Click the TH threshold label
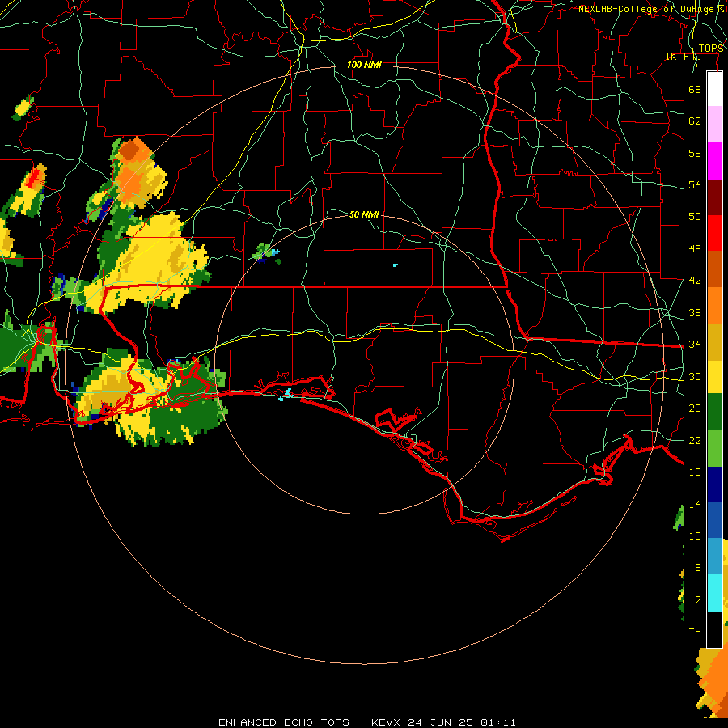 pyautogui.click(x=695, y=632)
